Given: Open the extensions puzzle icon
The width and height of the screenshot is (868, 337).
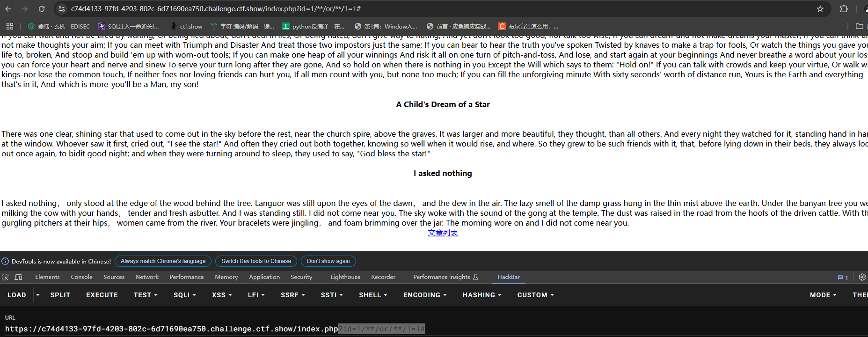Looking at the screenshot, I should (844, 9).
